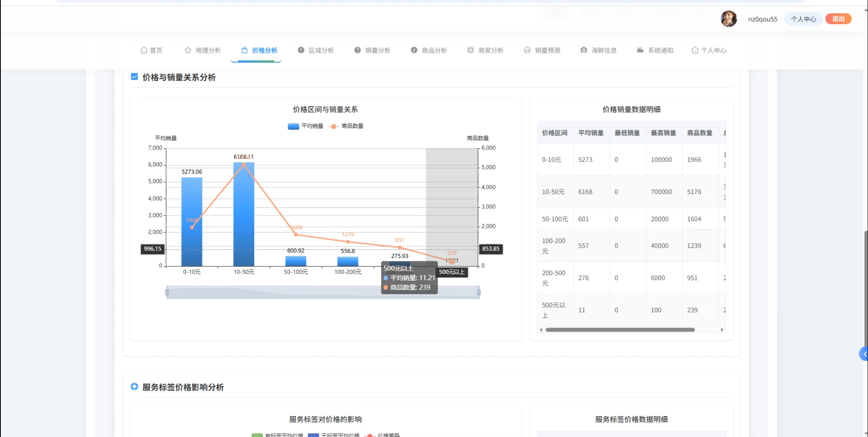This screenshot has height=437, width=868.
Task: Go to 区域分析 tab
Action: (x=316, y=50)
